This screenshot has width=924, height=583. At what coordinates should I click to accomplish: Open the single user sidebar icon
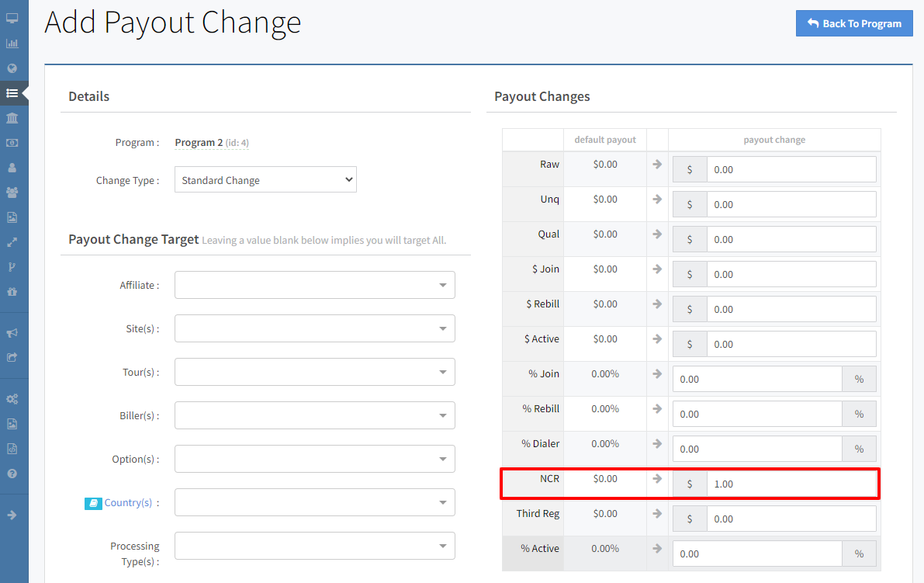pyautogui.click(x=12, y=168)
